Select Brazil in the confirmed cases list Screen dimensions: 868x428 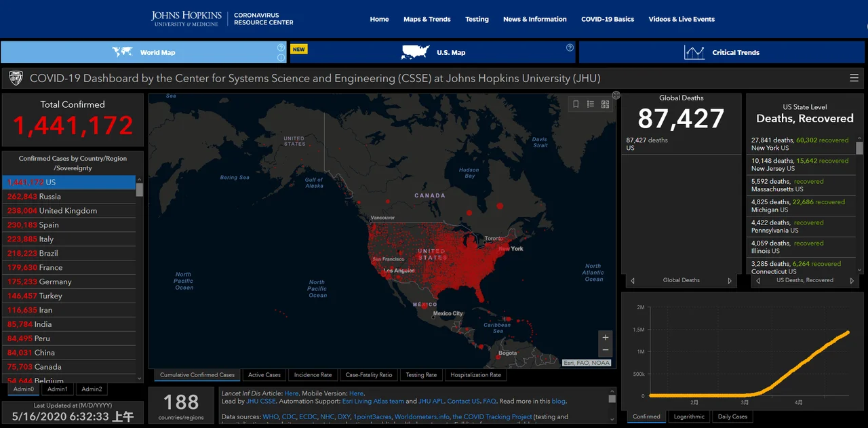pos(68,253)
